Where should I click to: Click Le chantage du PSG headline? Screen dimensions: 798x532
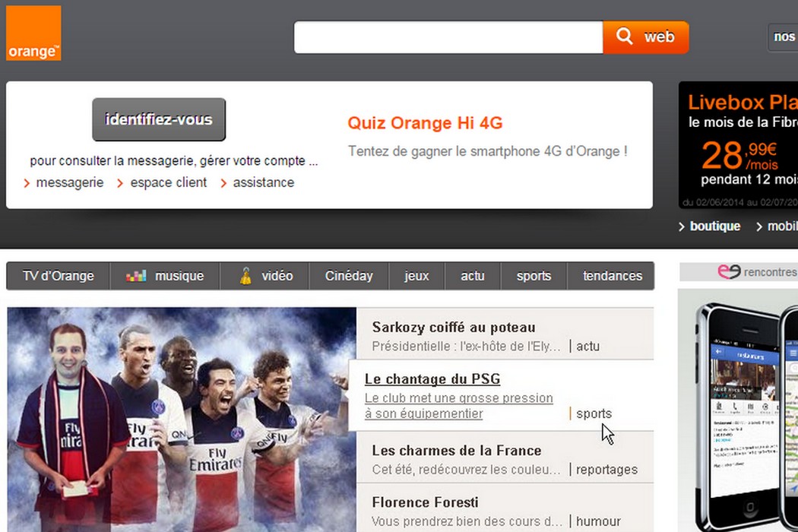pyautogui.click(x=432, y=379)
